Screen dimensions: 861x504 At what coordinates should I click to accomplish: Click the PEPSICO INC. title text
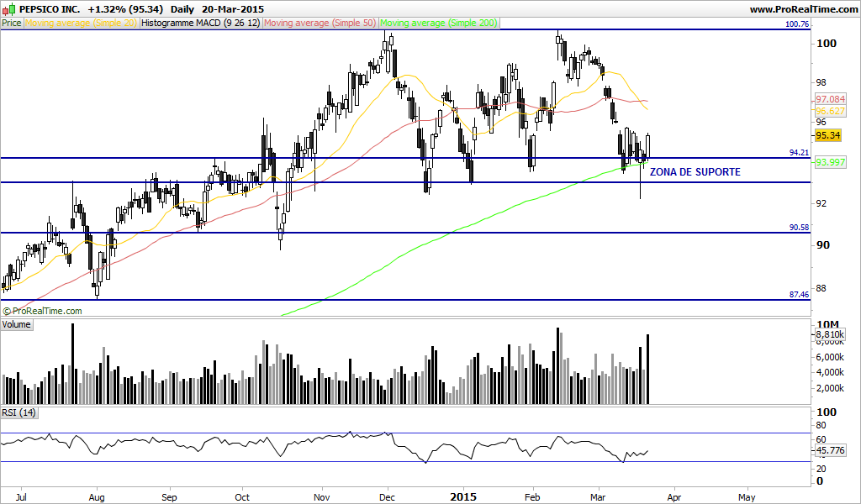pyautogui.click(x=50, y=9)
